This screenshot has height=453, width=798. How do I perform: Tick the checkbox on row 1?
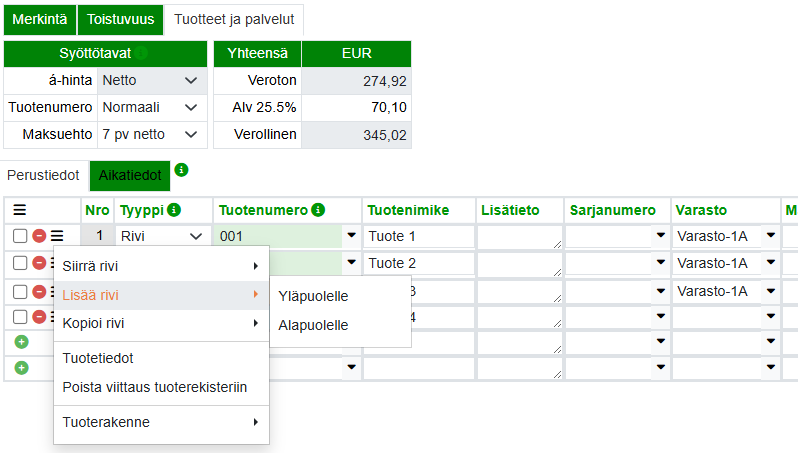(20, 236)
